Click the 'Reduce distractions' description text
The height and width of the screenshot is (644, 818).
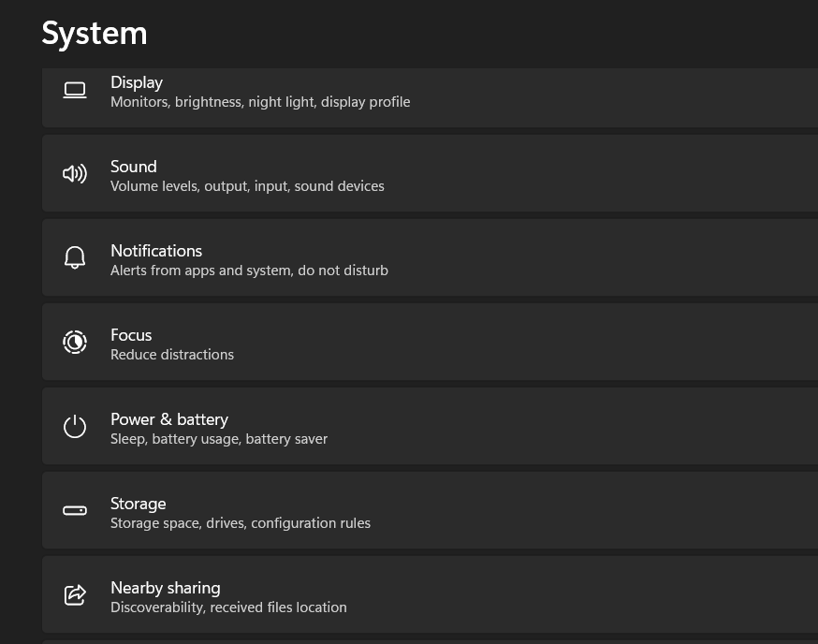pos(172,354)
